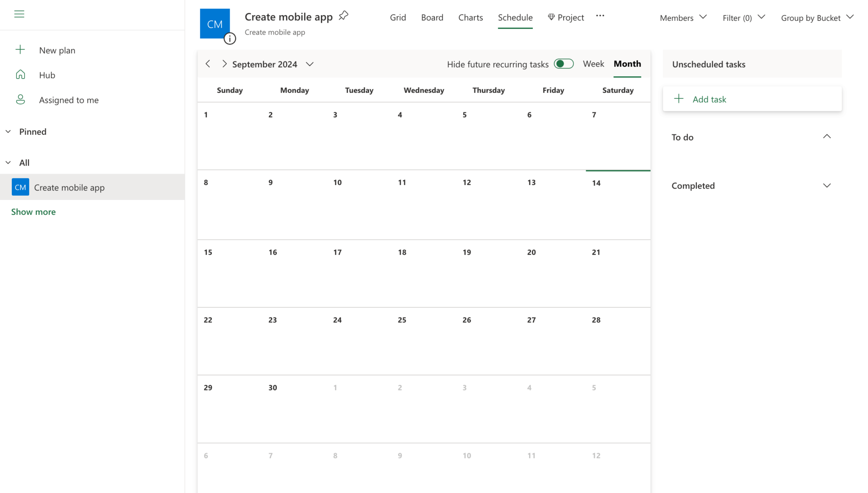868x493 pixels.
Task: Open plan info circle icon
Action: point(230,39)
